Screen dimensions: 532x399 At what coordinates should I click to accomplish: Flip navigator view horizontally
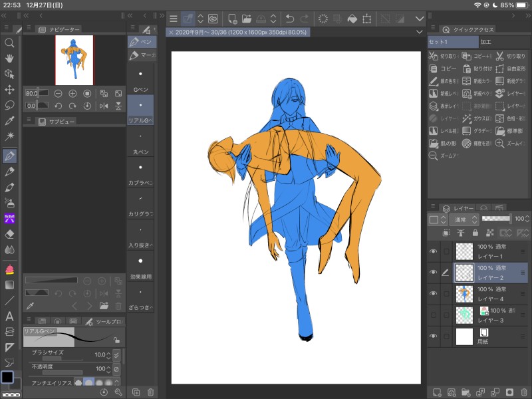(104, 106)
